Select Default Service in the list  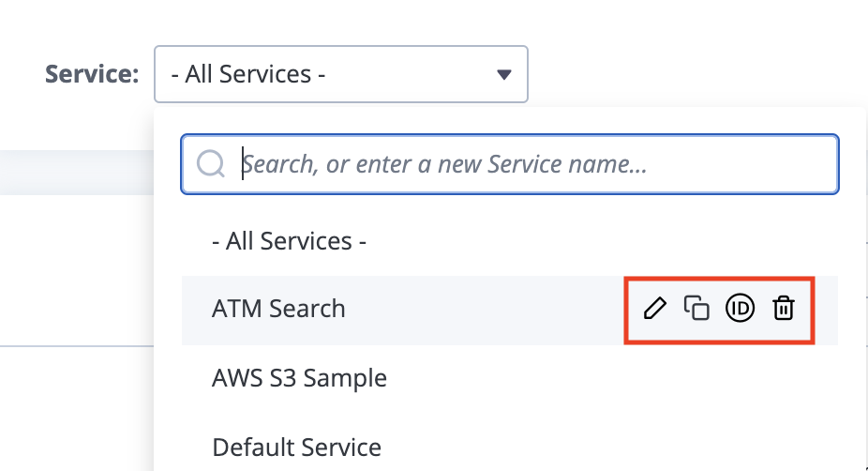point(296,448)
